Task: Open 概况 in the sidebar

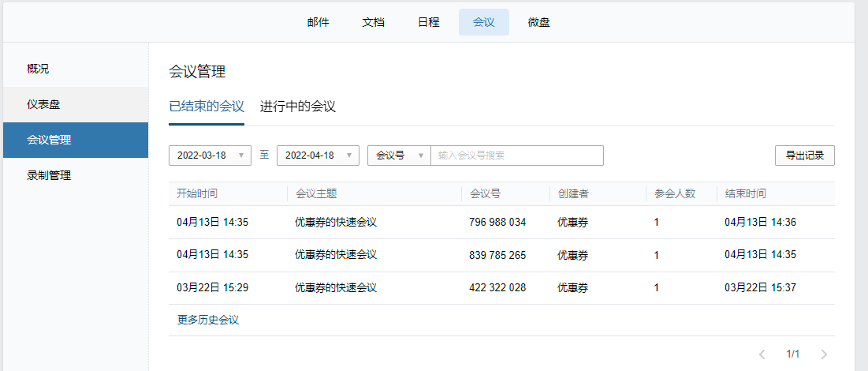Action: [x=76, y=69]
